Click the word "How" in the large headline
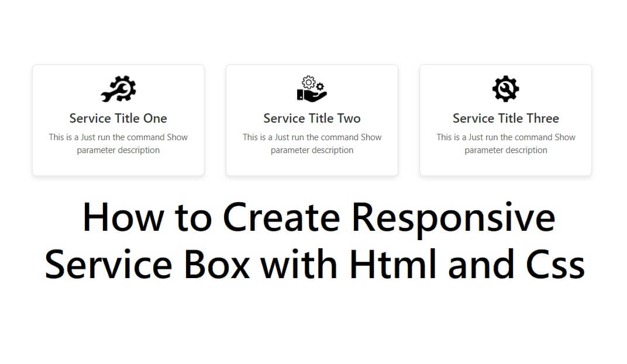The height and width of the screenshot is (364, 627). click(x=123, y=217)
